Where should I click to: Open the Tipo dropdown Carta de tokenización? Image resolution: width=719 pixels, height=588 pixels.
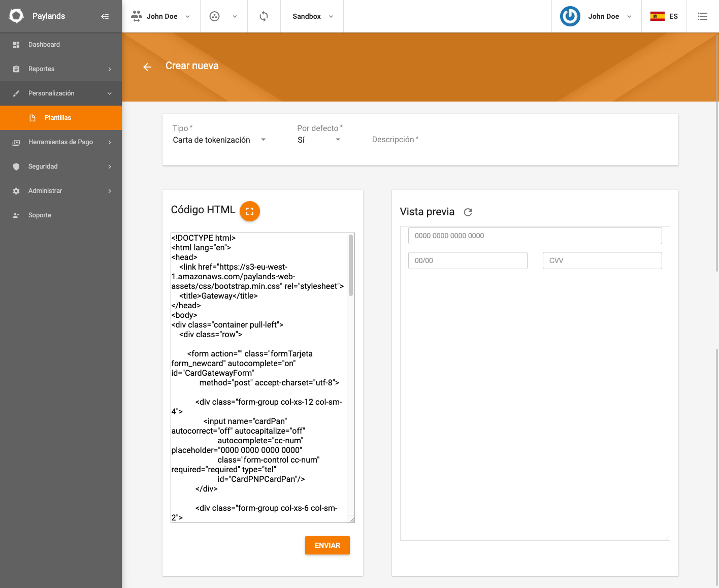tap(220, 140)
